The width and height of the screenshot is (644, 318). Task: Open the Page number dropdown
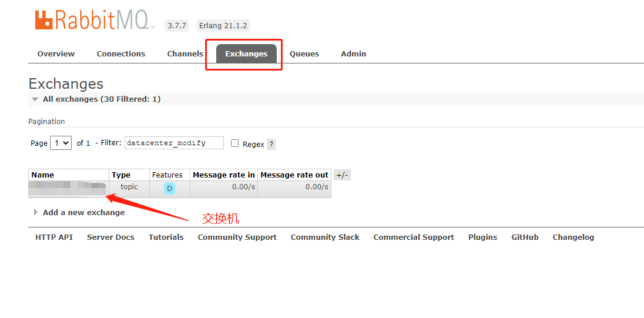tap(61, 143)
